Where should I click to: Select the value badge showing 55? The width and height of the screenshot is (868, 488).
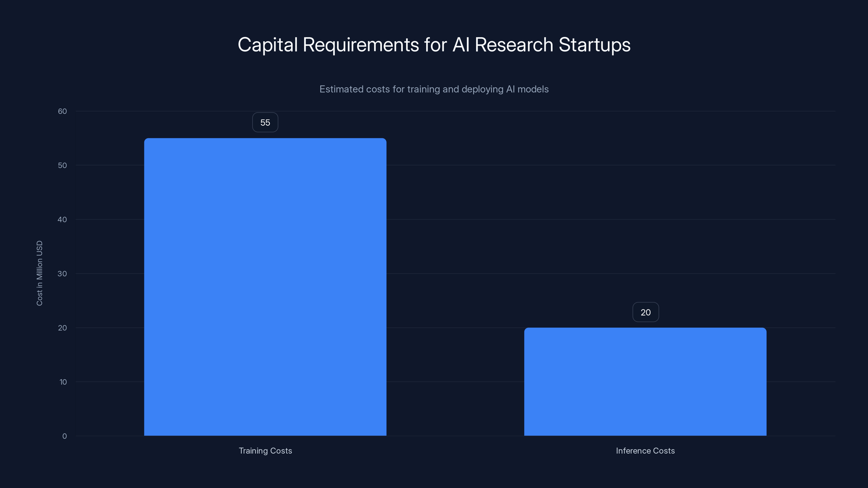(265, 122)
